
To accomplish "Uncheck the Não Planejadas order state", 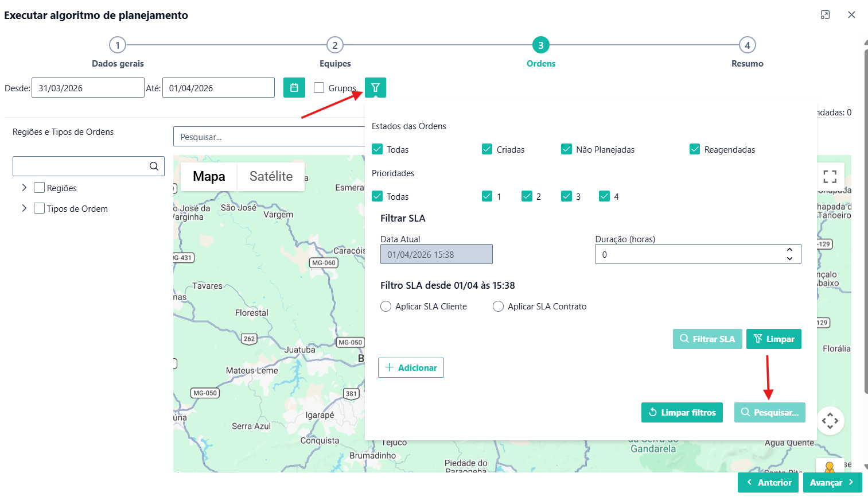I will coord(566,149).
